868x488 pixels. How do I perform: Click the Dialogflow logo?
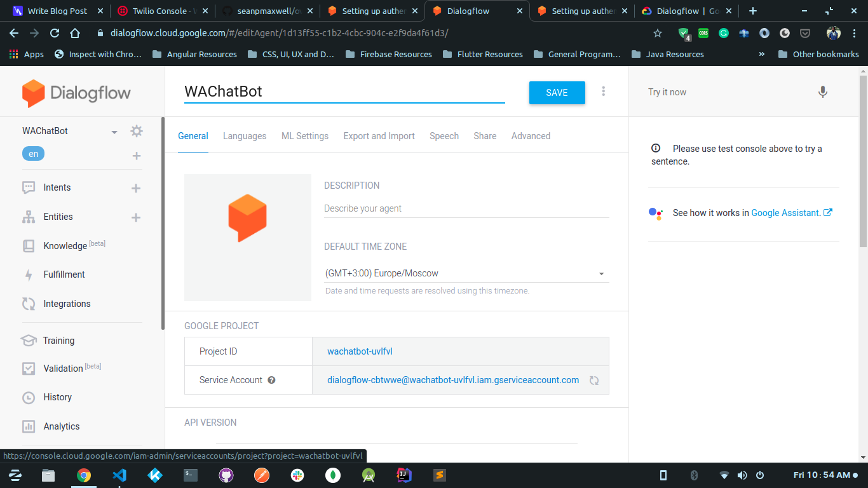click(x=76, y=93)
